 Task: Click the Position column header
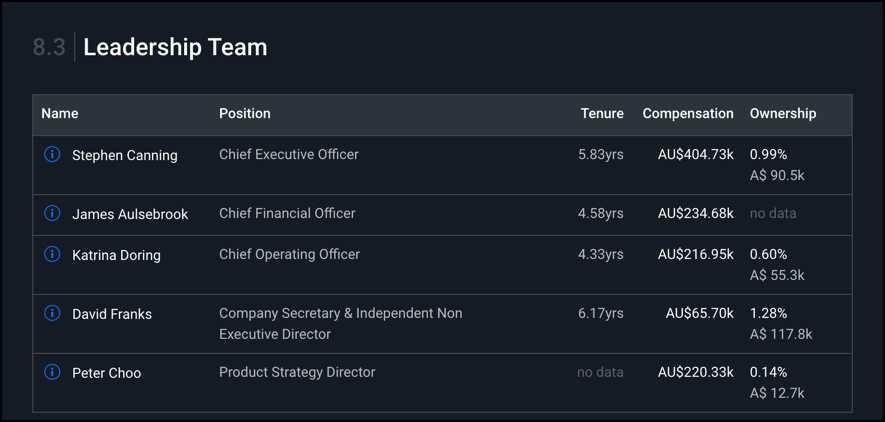245,113
